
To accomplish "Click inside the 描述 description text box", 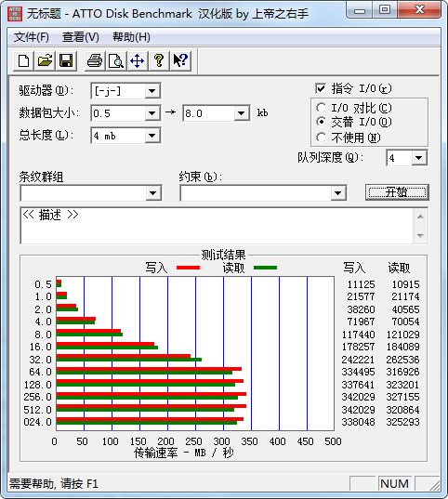I will click(217, 226).
